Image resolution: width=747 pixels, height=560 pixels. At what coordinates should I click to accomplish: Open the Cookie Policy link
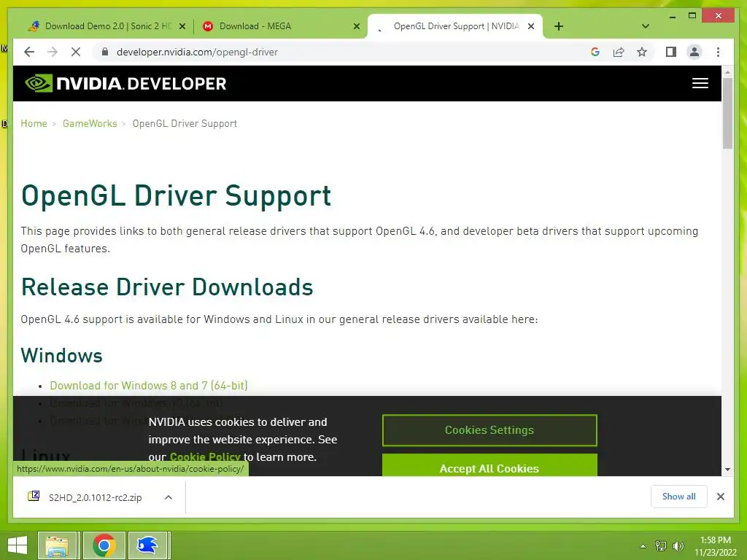coord(205,456)
